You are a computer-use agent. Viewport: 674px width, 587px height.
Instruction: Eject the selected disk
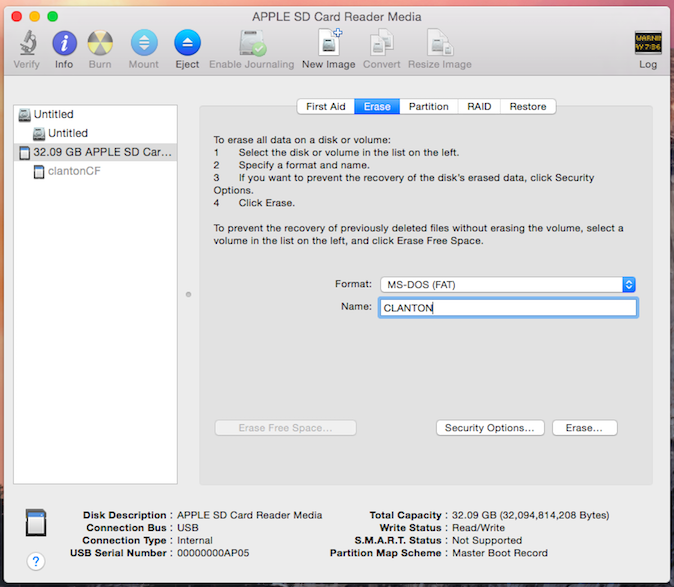(x=187, y=43)
